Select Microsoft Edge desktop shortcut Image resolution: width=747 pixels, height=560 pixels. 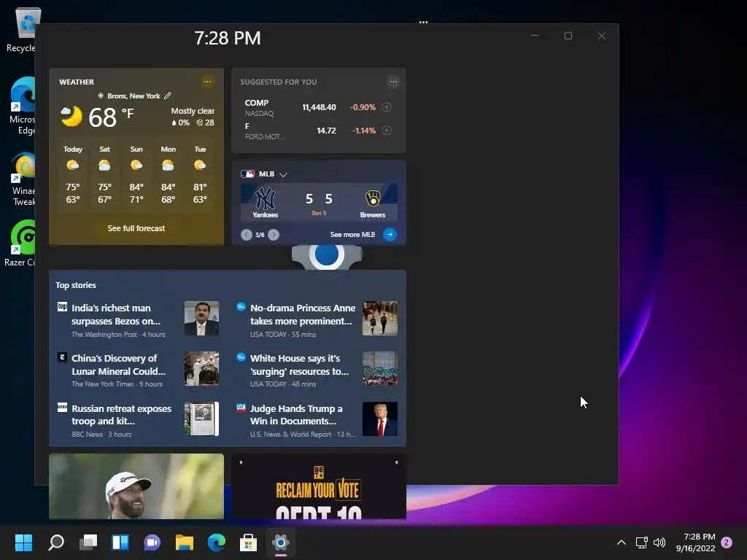pos(22,106)
